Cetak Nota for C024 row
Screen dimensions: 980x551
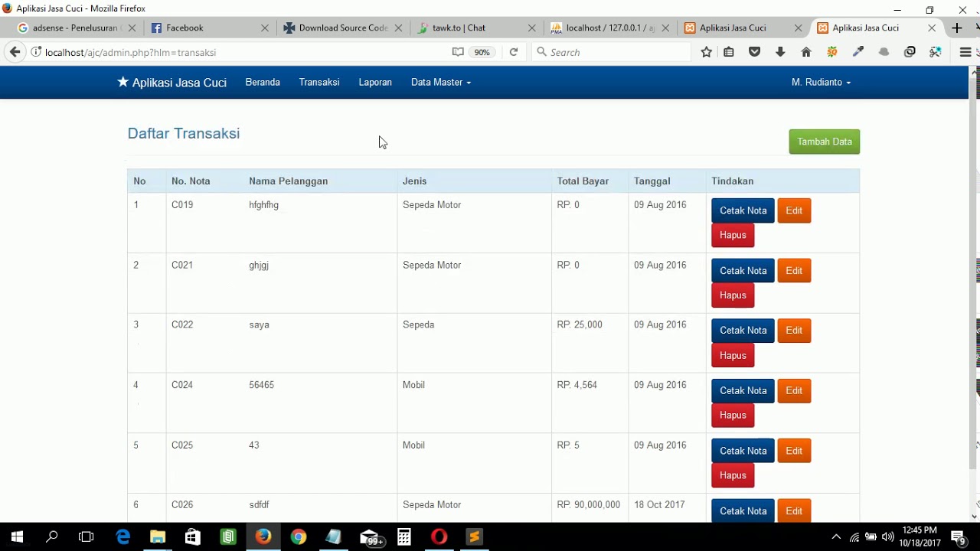pos(743,391)
